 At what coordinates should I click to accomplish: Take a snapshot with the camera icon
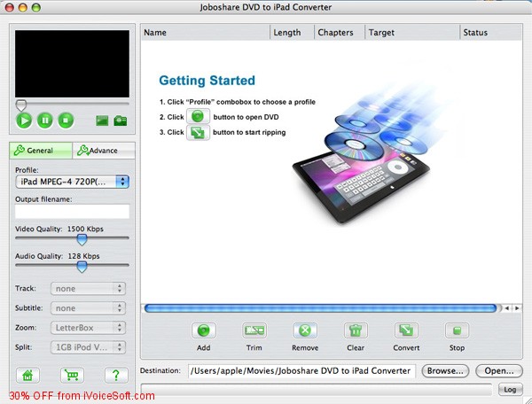pyautogui.click(x=121, y=120)
